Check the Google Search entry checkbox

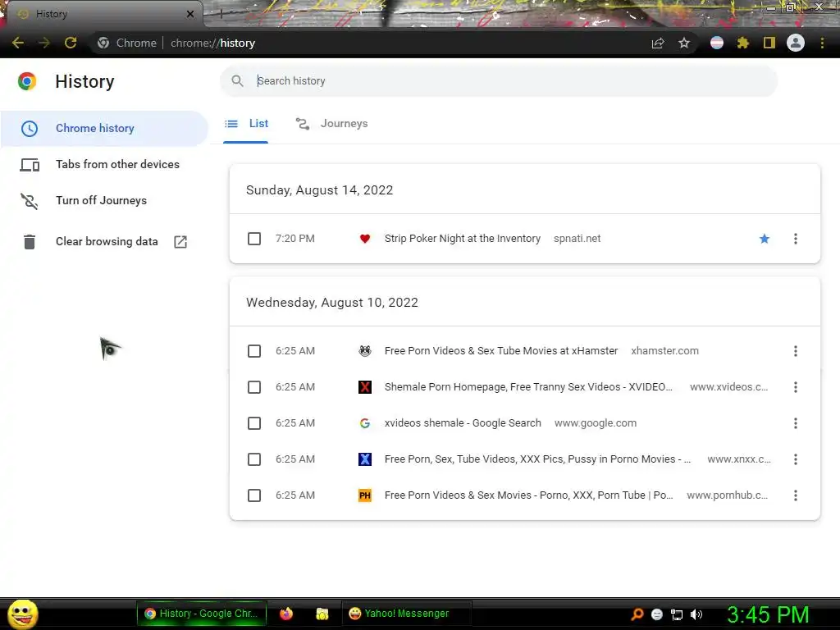pos(254,423)
